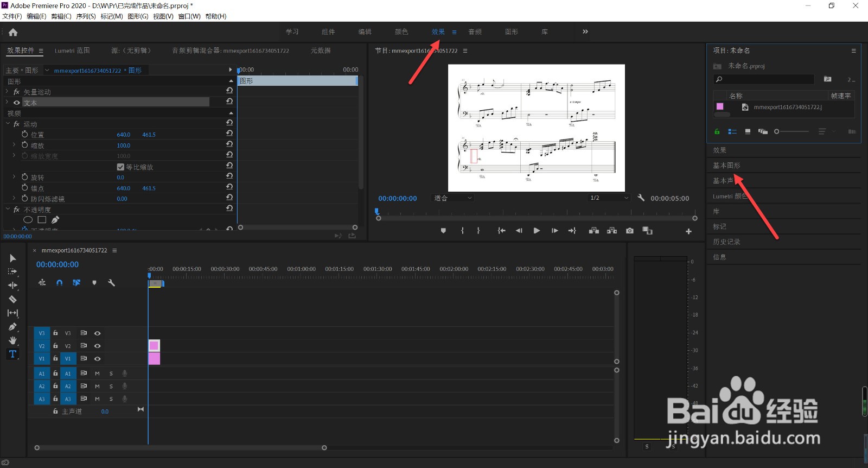Switch to the Color workspace tab
Image resolution: width=868 pixels, height=468 pixels.
401,31
